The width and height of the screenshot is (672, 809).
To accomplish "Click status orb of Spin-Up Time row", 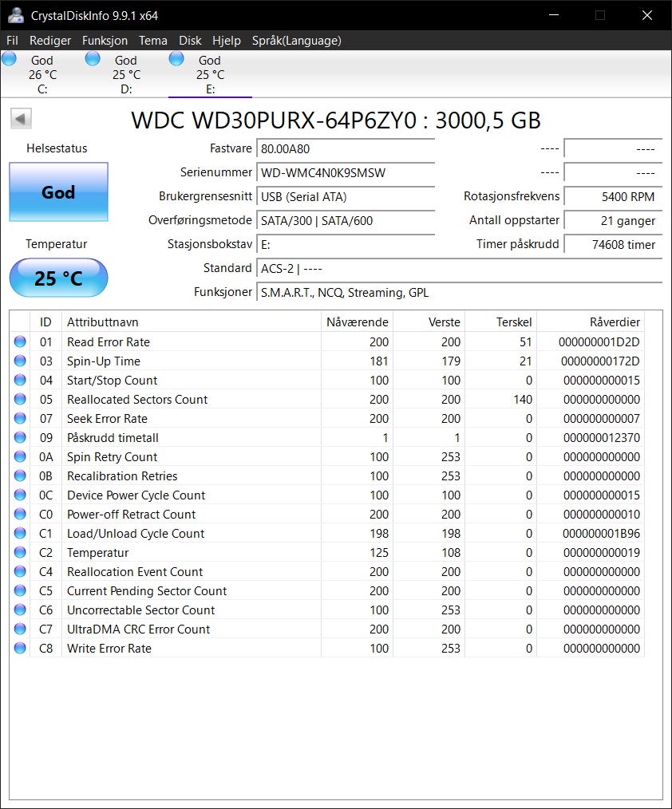I will coord(20,361).
